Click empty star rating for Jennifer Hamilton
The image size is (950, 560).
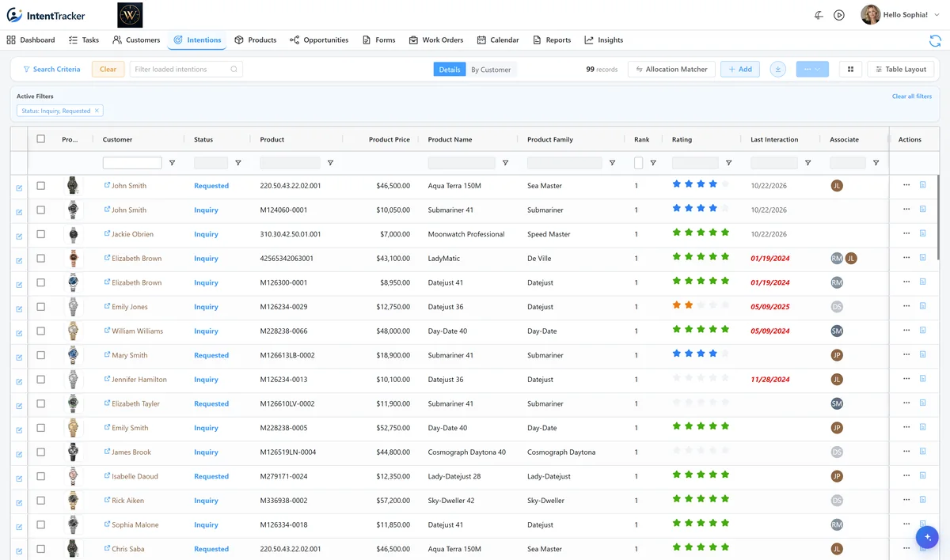701,378
